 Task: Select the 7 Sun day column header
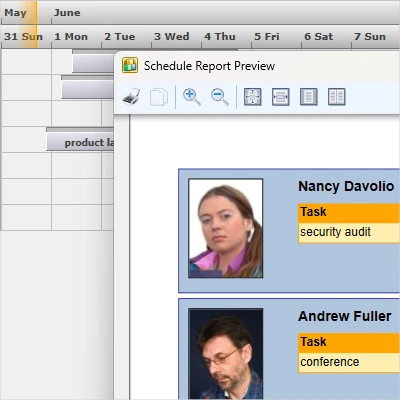[x=370, y=36]
